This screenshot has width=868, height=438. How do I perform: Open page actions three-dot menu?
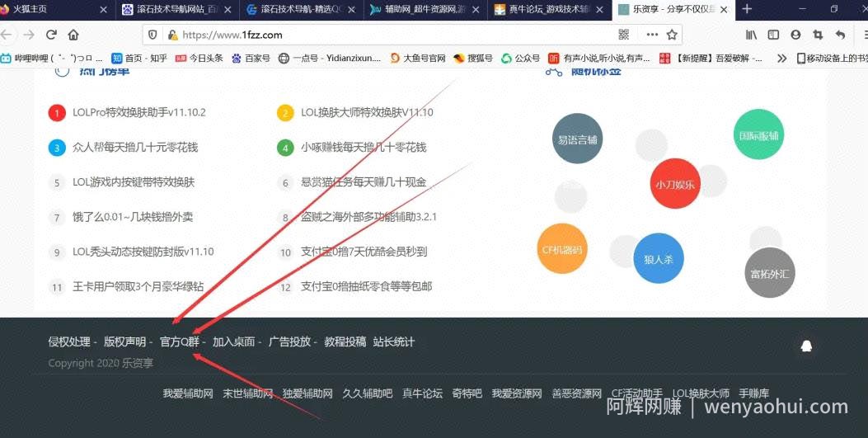tap(652, 35)
